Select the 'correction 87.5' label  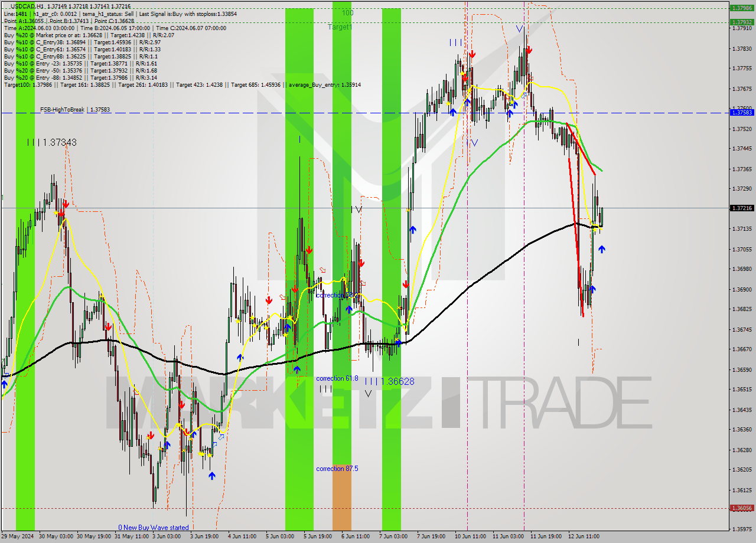pos(337,469)
